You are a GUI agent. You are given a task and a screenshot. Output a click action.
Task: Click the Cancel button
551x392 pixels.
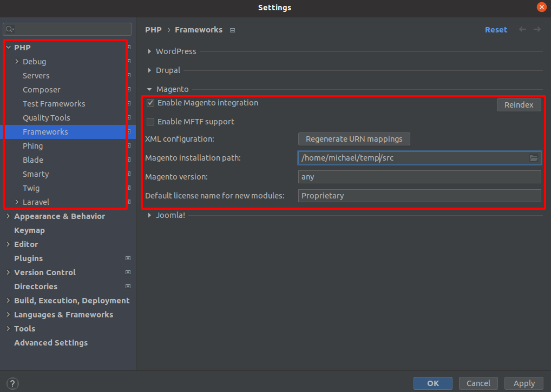(478, 383)
